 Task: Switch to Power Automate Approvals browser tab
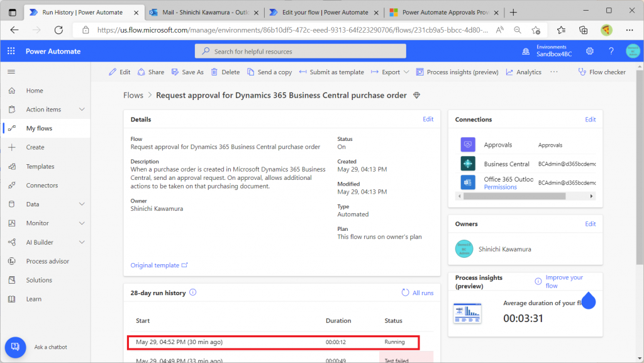tap(445, 13)
